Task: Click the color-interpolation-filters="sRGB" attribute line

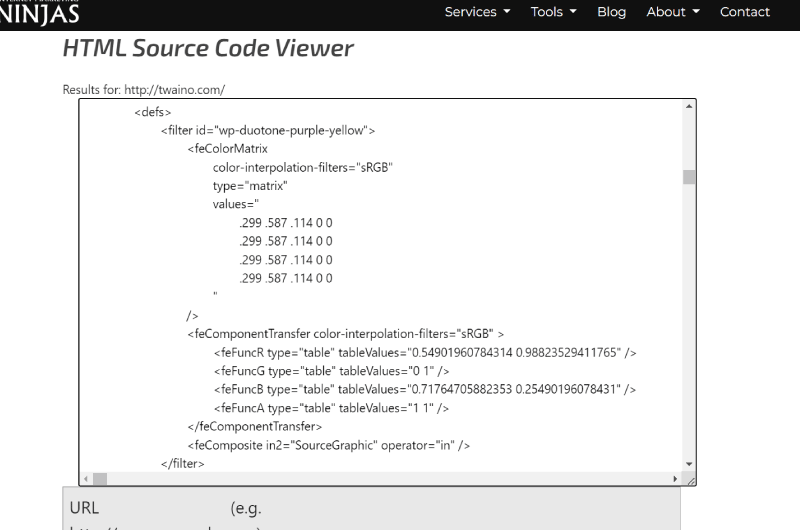Action: point(303,167)
